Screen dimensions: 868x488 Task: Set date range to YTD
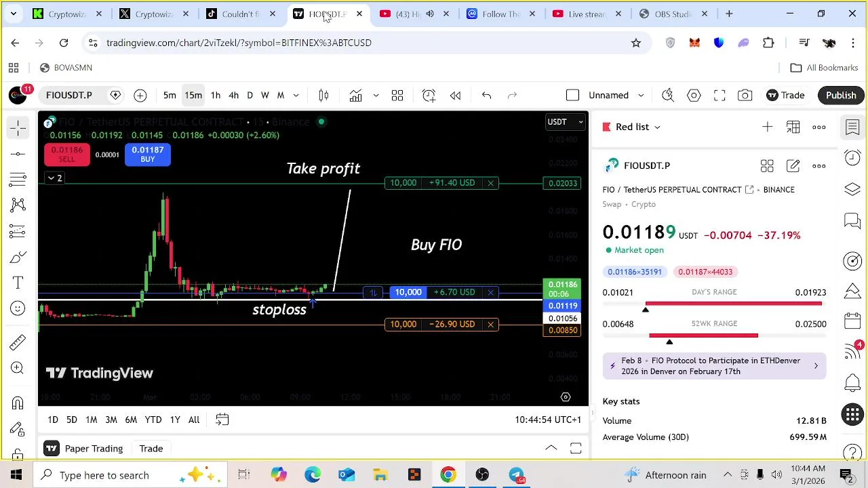pos(153,420)
